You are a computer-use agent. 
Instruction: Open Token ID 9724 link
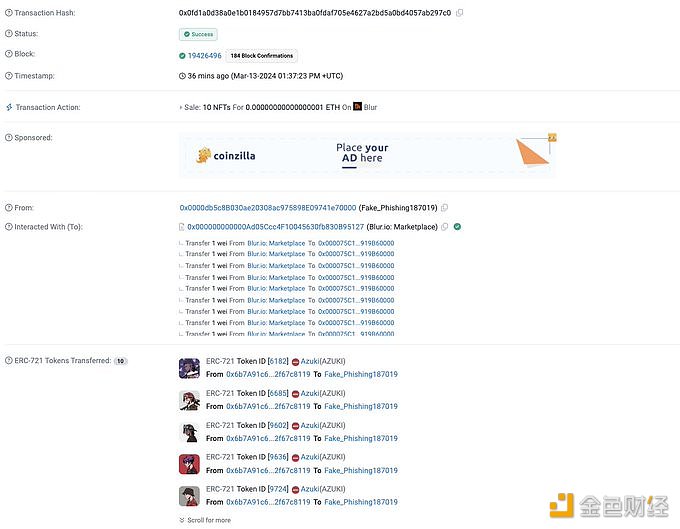[x=278, y=489]
